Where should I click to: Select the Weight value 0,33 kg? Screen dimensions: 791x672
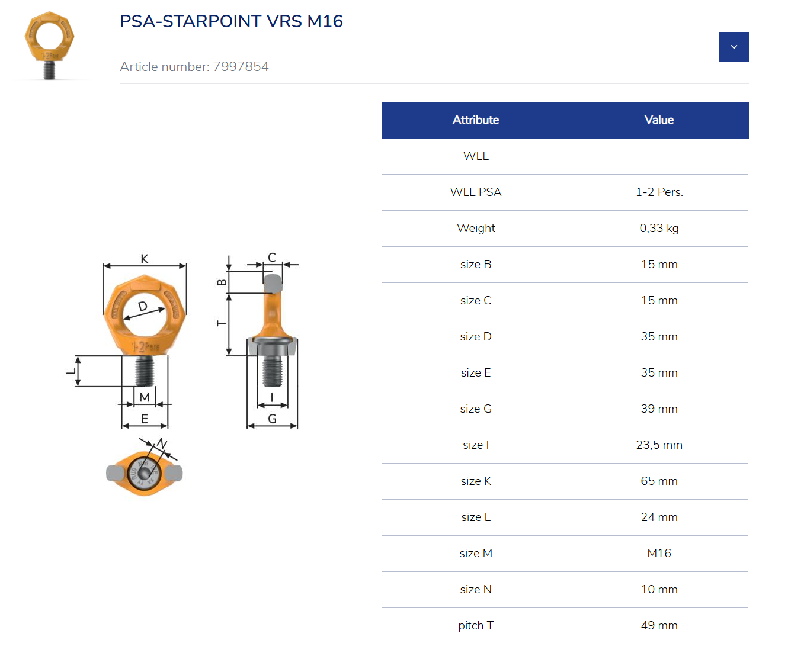(x=659, y=228)
